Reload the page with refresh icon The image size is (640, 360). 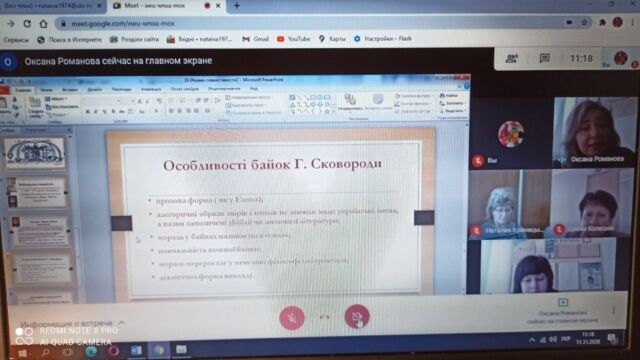27,24
